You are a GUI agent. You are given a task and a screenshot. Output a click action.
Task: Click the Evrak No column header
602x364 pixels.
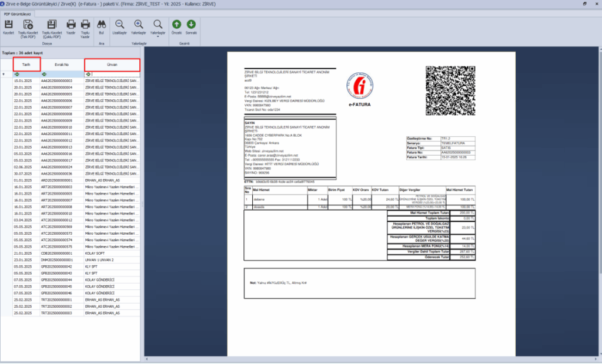click(x=62, y=65)
